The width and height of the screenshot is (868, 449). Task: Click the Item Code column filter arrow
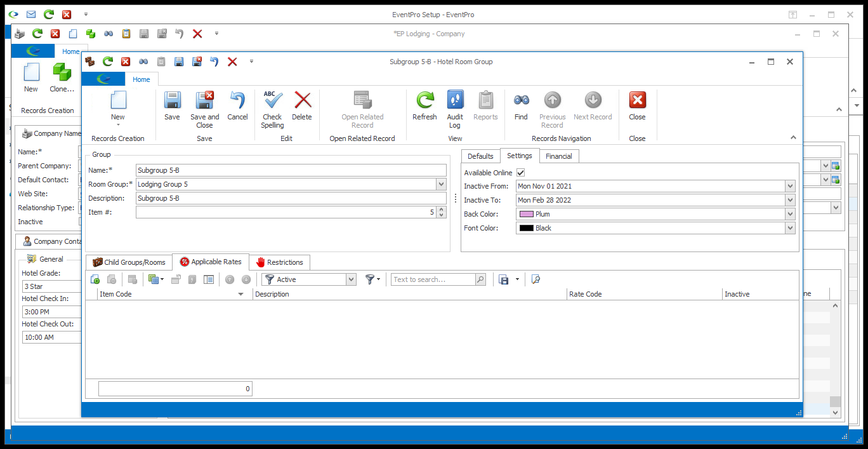click(240, 294)
